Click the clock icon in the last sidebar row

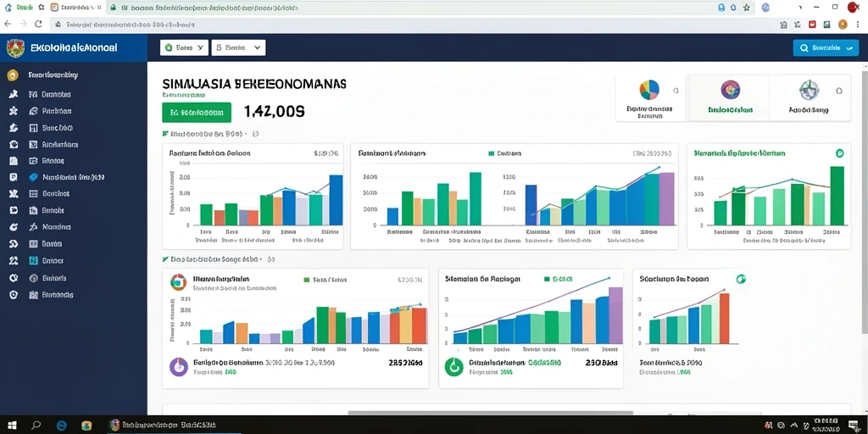click(14, 295)
